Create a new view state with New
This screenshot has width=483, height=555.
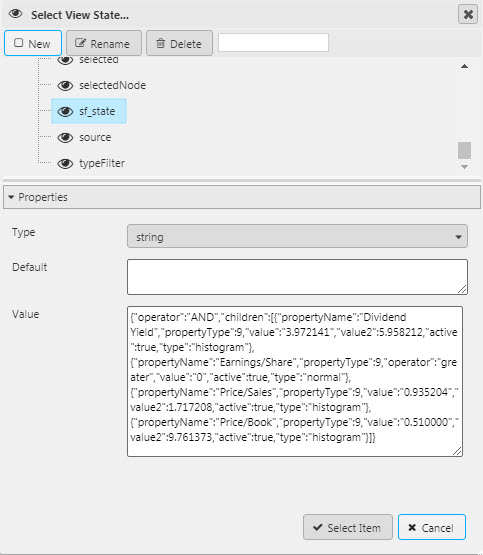tap(33, 43)
